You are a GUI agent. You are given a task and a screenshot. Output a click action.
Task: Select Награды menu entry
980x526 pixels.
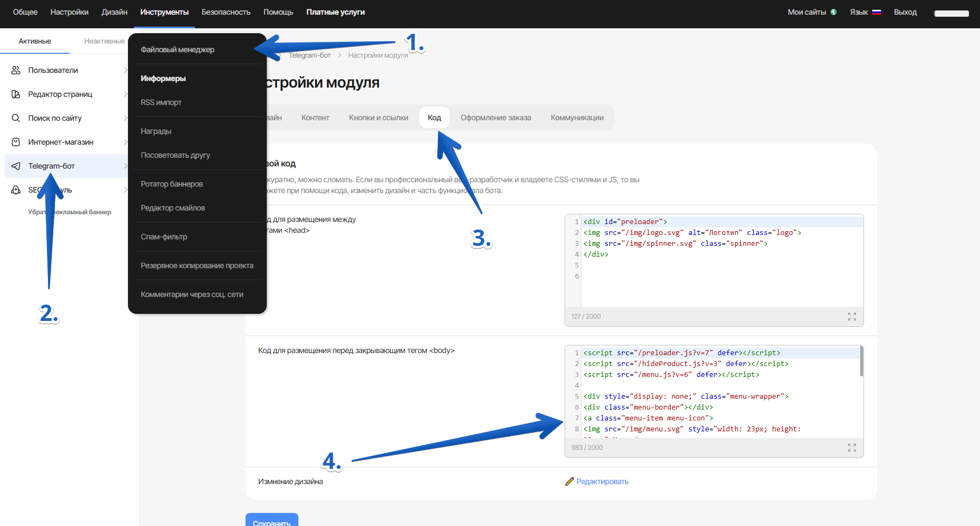tap(156, 131)
